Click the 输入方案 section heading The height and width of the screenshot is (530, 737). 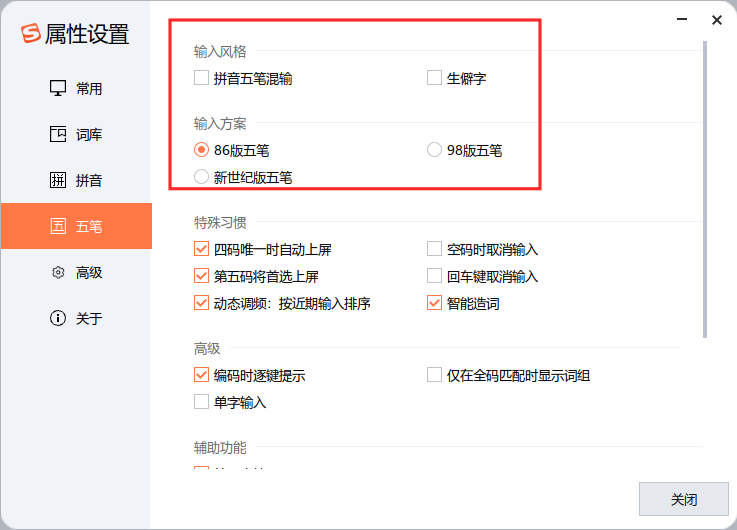[x=220, y=124]
